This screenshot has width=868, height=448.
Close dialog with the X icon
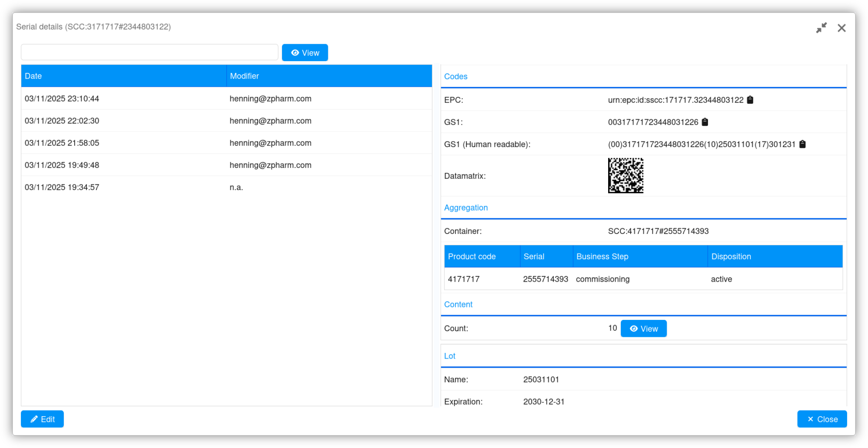[x=842, y=28]
